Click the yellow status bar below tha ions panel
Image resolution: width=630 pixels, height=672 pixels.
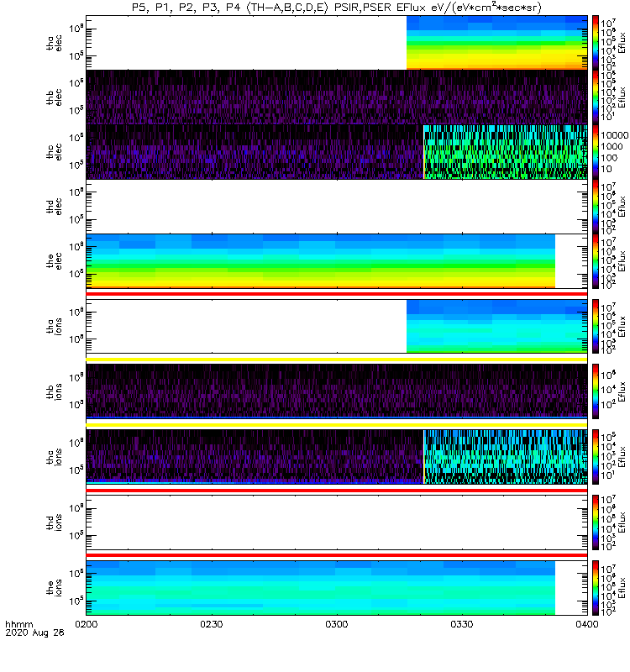(x=337, y=360)
